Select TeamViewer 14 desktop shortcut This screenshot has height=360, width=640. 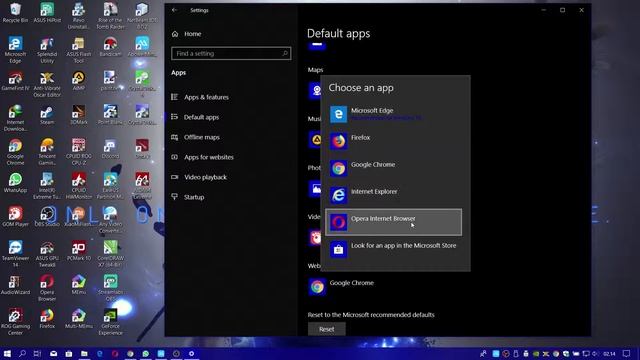[15, 254]
